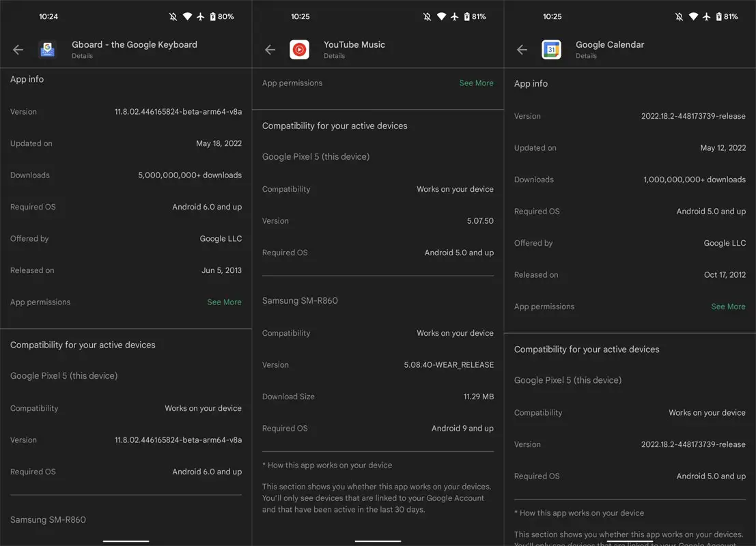Select Samsung SM-R860 device under YouTube Music

point(300,301)
